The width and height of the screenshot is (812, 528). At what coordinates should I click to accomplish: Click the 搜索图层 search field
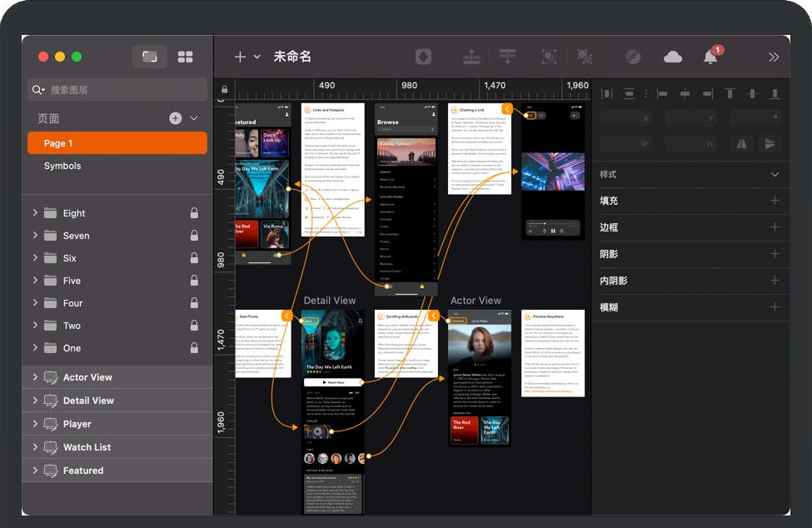tap(117, 90)
